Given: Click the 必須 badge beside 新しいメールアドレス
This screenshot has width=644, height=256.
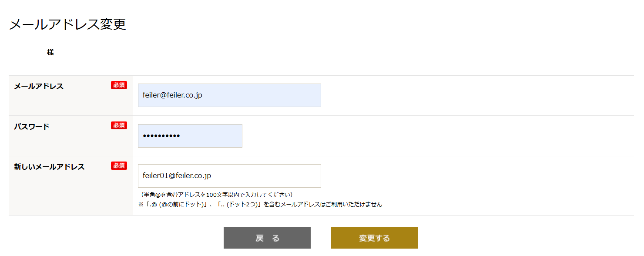Looking at the screenshot, I should pyautogui.click(x=119, y=165).
